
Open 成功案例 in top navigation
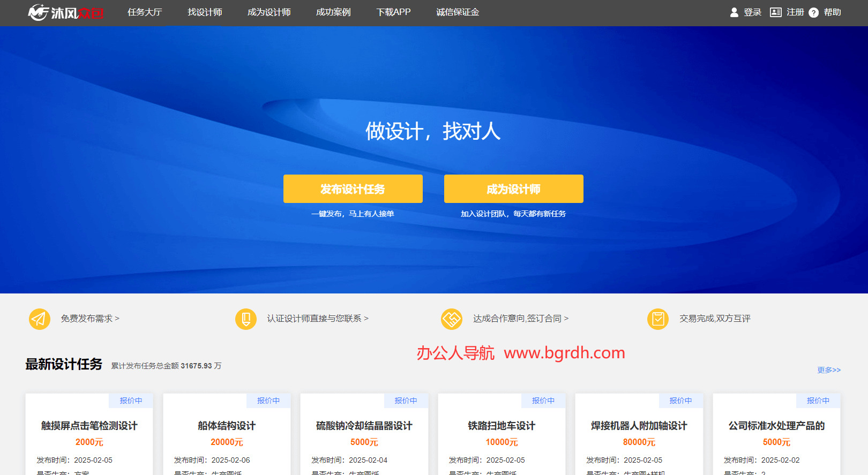[x=333, y=12]
